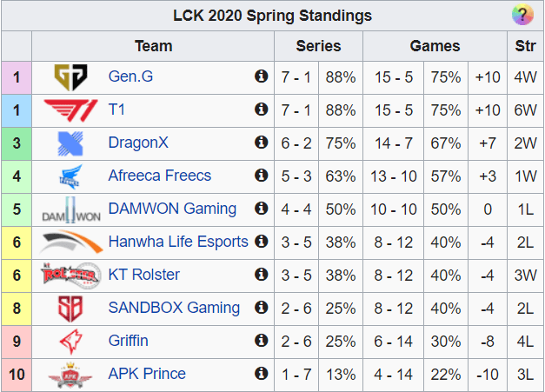Click the Afreeca Freecs logo
Screen dimensions: 545x392
(70, 176)
